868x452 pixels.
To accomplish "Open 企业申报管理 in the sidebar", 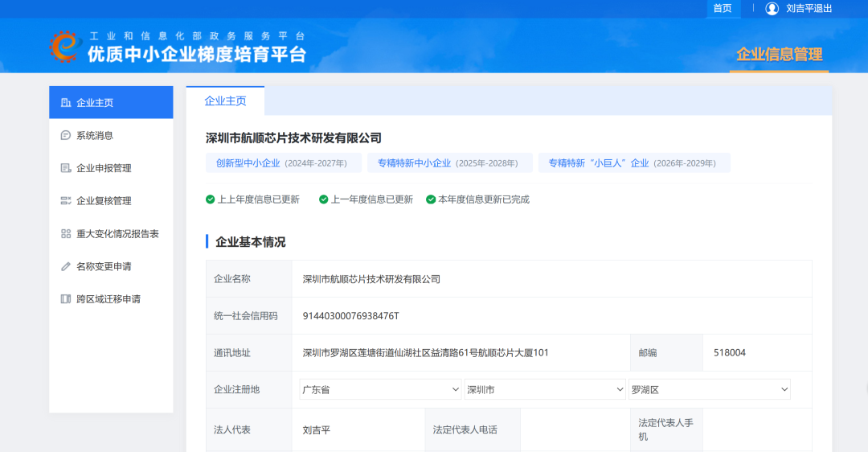I will 111,168.
